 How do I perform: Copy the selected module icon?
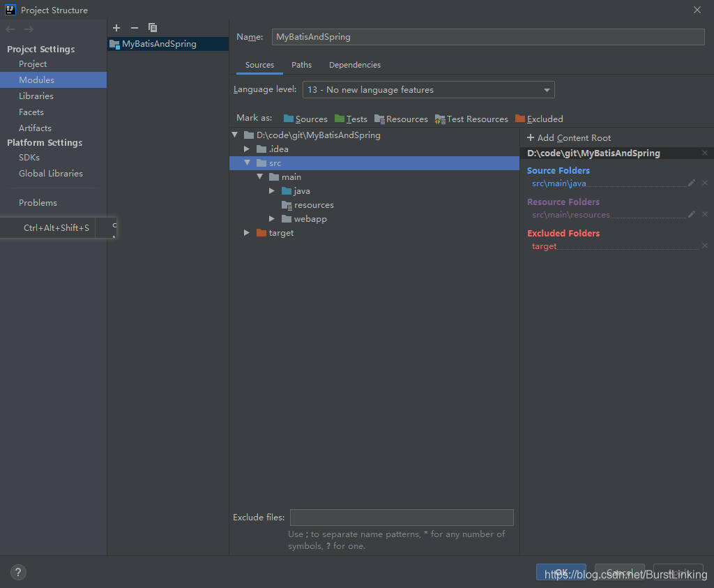tap(153, 28)
